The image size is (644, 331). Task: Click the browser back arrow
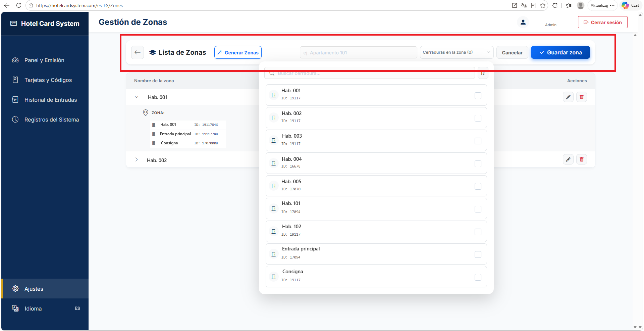click(7, 5)
